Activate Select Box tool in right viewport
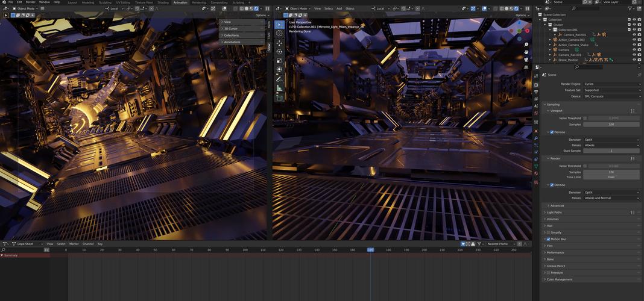644x301 pixels. click(279, 25)
